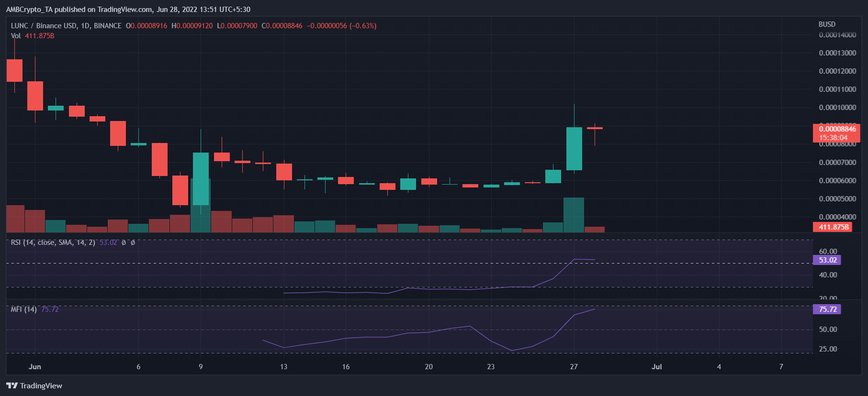
Task: Click the RSI 60.00 scale label
Action: click(828, 252)
